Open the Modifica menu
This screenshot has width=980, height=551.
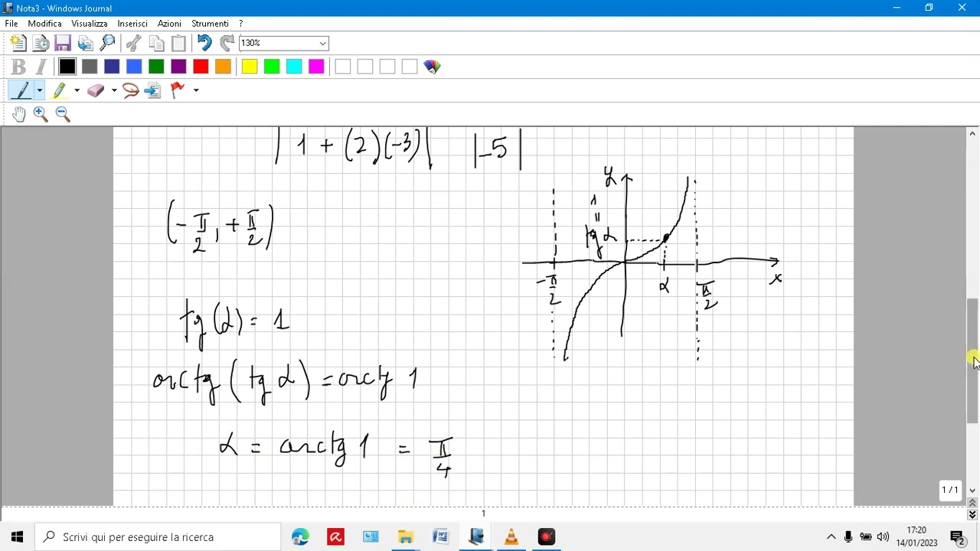click(44, 24)
